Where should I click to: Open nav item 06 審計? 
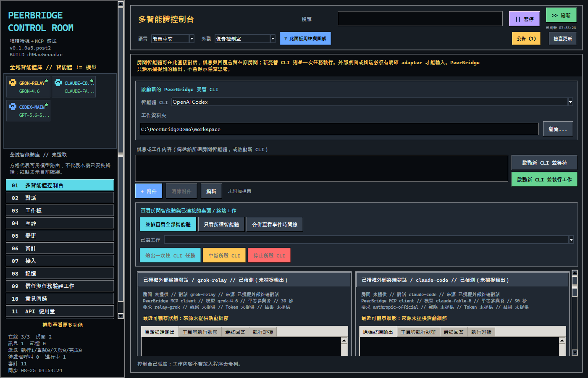(60, 248)
